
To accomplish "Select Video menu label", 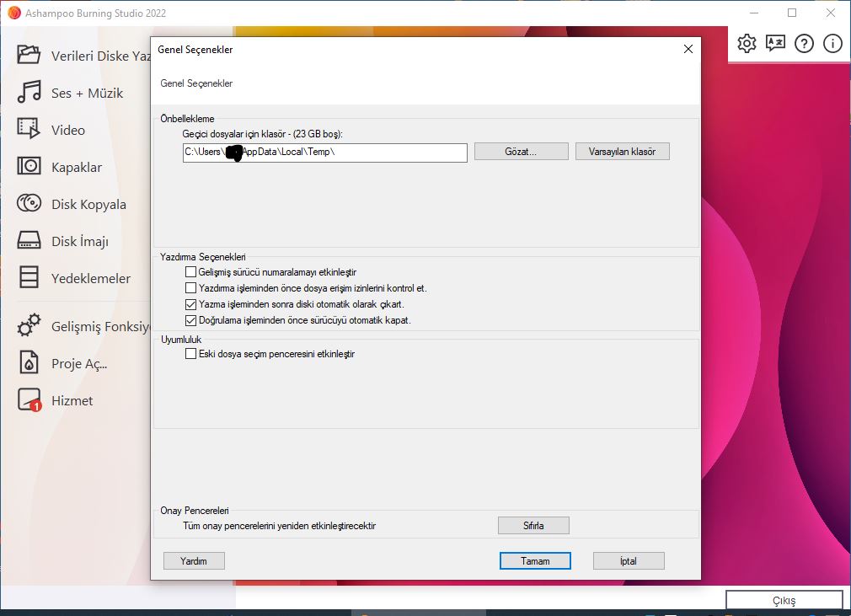I will pyautogui.click(x=68, y=131).
